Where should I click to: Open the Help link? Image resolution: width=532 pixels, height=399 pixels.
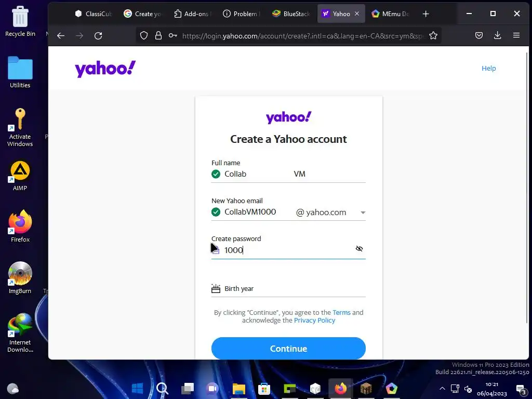click(x=488, y=68)
